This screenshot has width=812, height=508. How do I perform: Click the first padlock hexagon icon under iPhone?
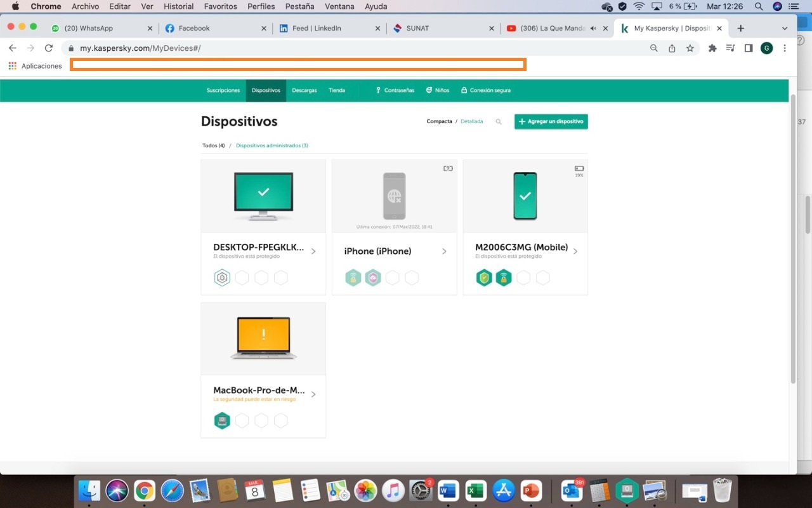pos(353,277)
